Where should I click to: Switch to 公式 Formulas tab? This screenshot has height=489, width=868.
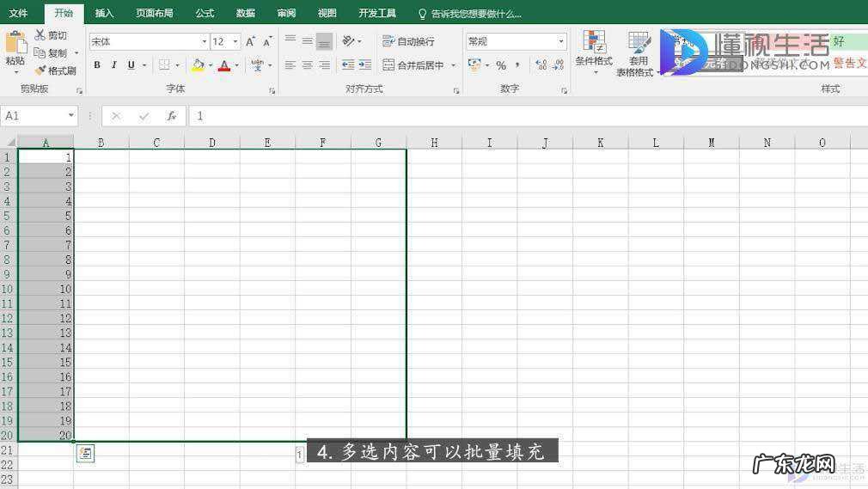tap(205, 13)
